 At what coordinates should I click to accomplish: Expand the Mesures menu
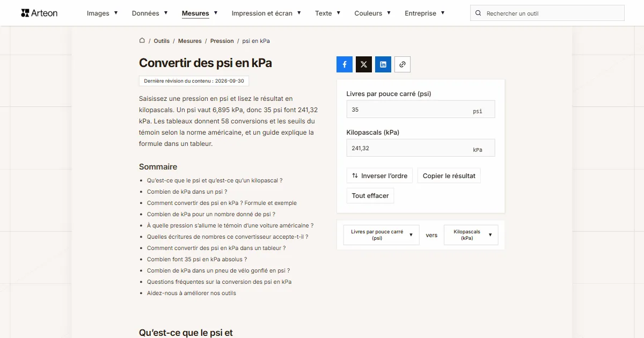(x=200, y=13)
